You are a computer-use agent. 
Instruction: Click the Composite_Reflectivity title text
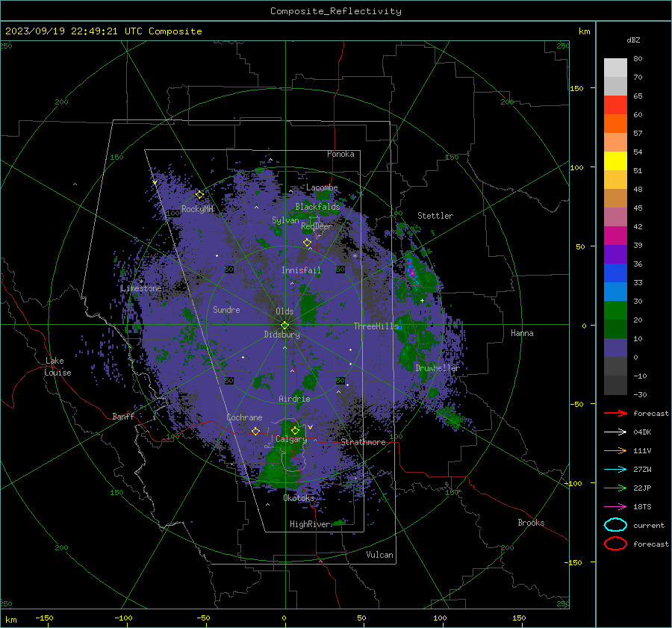coord(336,11)
